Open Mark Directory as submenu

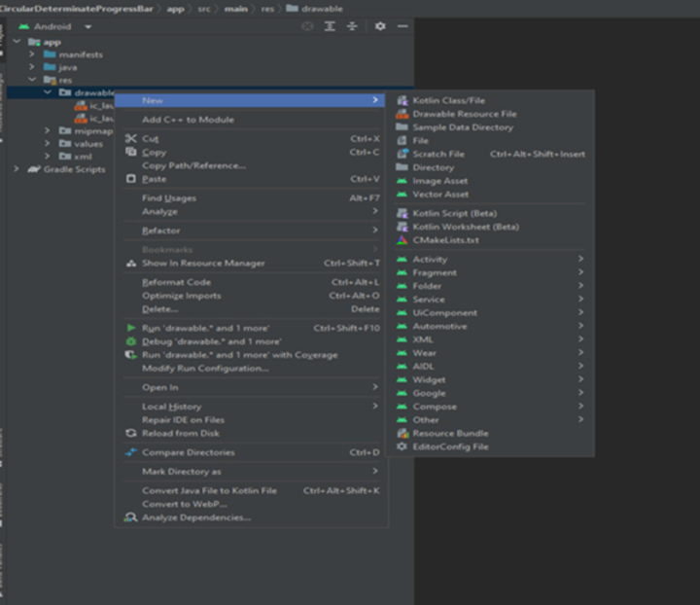point(252,472)
